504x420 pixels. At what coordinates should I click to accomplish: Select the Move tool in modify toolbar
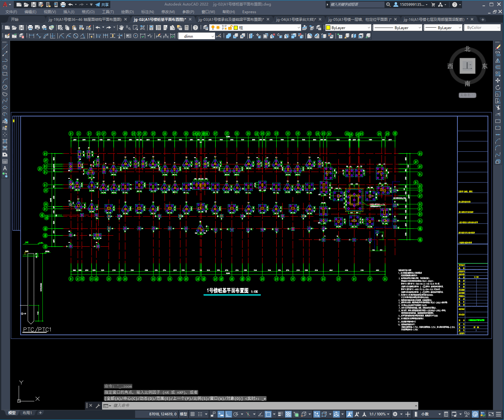pos(498,81)
